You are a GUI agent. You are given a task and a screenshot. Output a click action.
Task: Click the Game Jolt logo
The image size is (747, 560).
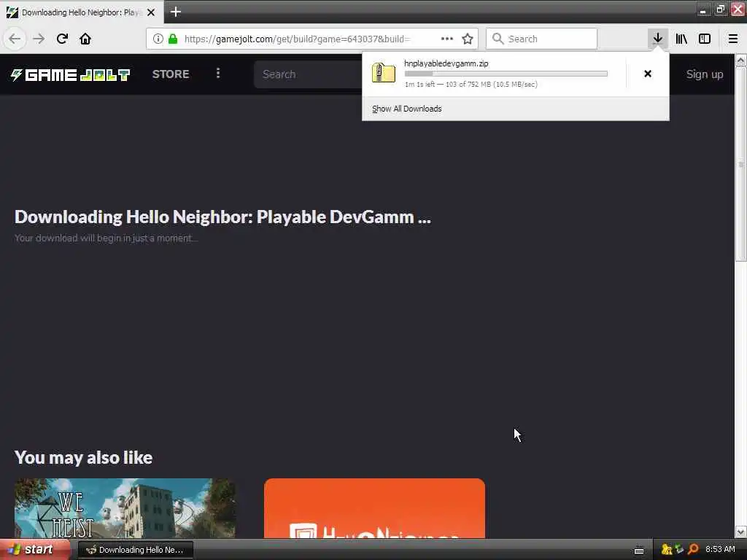pyautogui.click(x=71, y=75)
